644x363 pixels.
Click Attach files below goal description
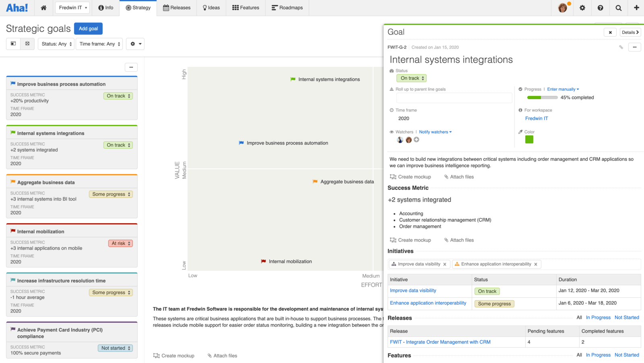pyautogui.click(x=459, y=177)
